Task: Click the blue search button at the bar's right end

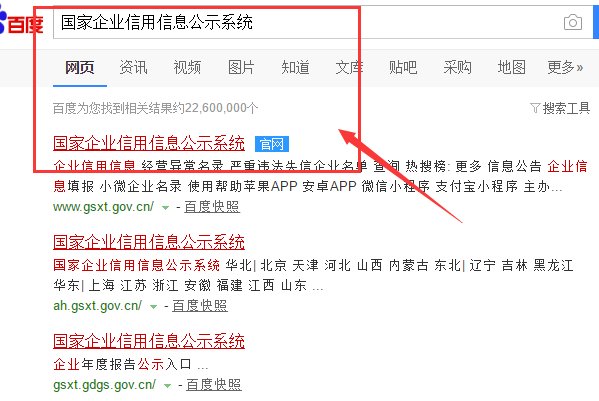Action: tap(596, 22)
